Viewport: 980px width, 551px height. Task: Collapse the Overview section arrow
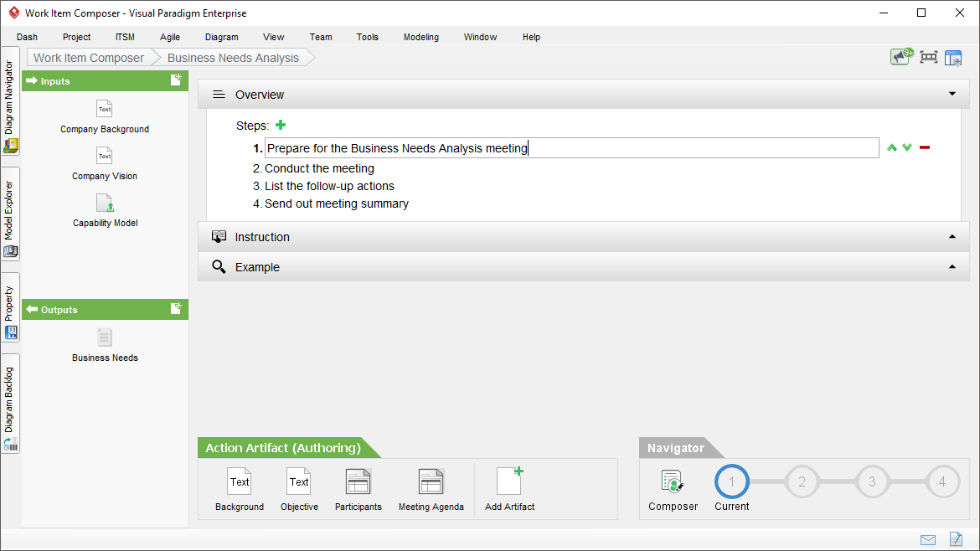952,94
